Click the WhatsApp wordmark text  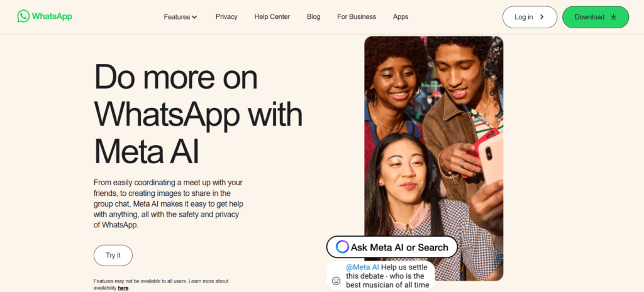(52, 16)
